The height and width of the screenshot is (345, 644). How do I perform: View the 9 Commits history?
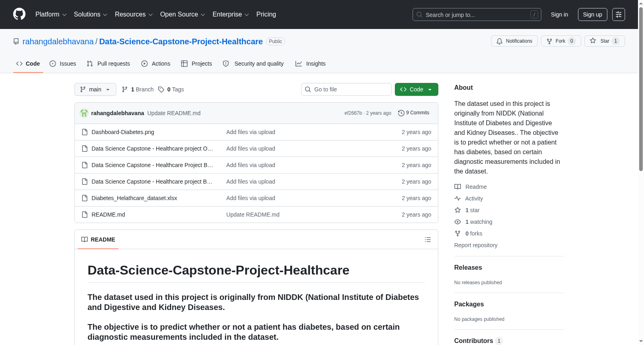point(413,113)
